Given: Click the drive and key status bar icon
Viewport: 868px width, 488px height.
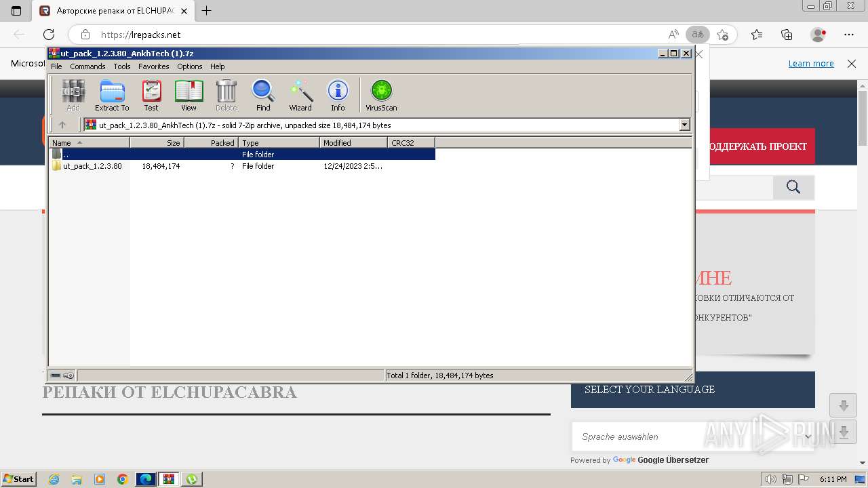Looking at the screenshot, I should coord(62,375).
